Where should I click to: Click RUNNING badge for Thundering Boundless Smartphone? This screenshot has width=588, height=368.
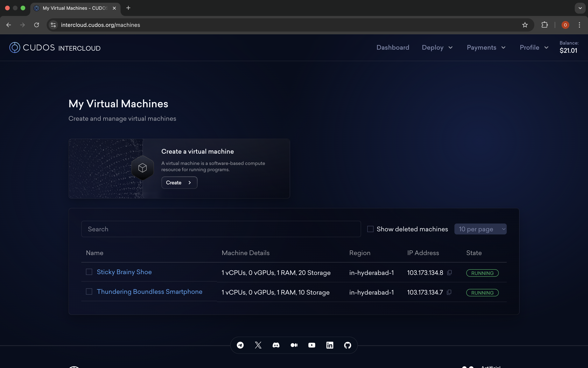(x=482, y=293)
